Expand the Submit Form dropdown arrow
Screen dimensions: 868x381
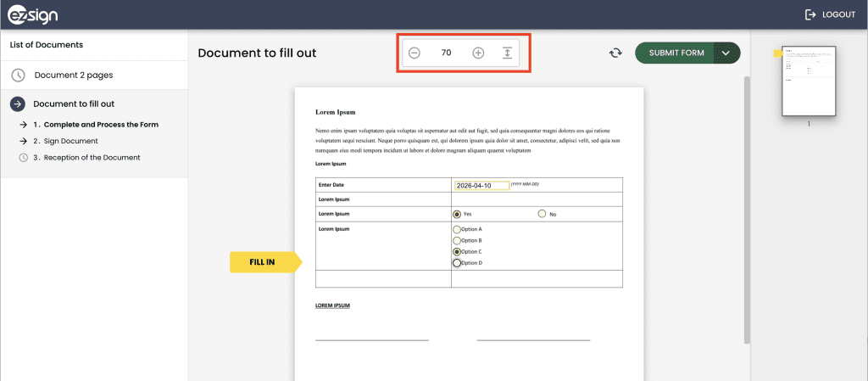pyautogui.click(x=726, y=53)
